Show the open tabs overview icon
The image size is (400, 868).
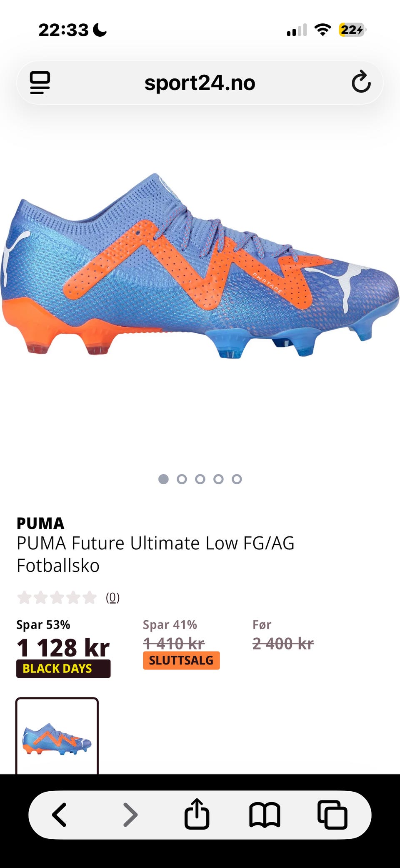(x=332, y=815)
